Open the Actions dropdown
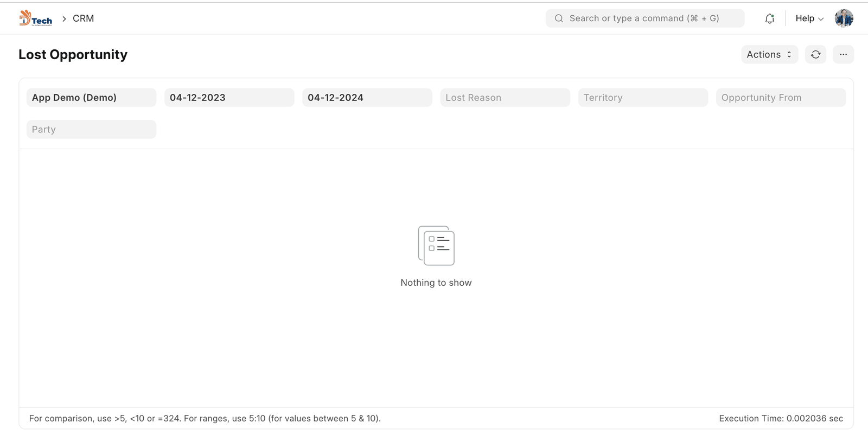Image resolution: width=868 pixels, height=435 pixels. pos(769,54)
